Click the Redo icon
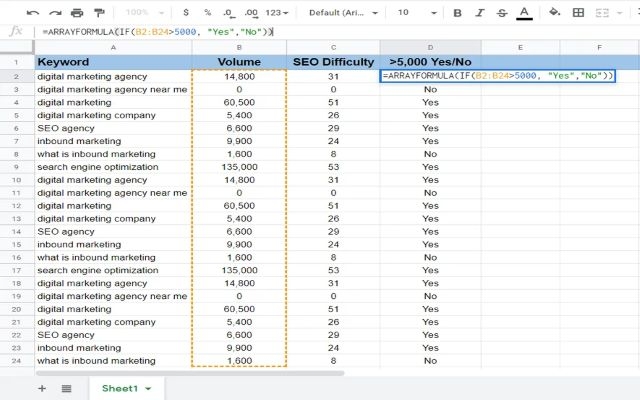This screenshot has height=400, width=640. coord(55,13)
